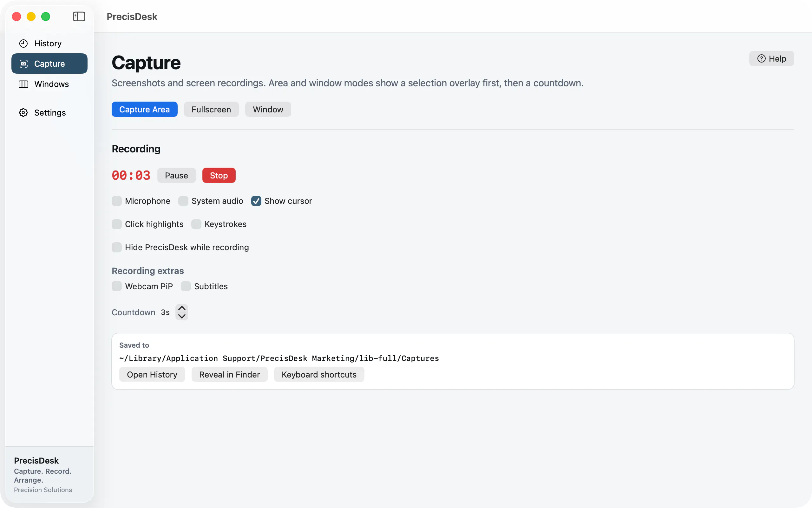Click the PrecisDesk window title

coord(132,17)
